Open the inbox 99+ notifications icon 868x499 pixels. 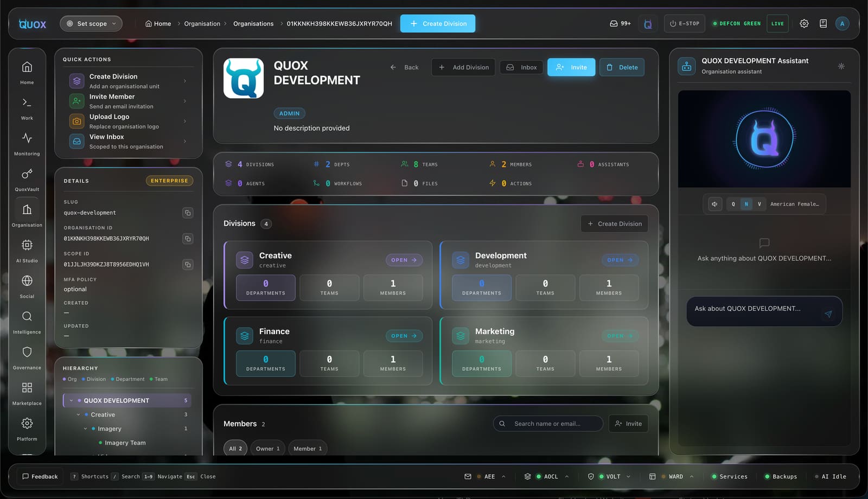pos(620,23)
